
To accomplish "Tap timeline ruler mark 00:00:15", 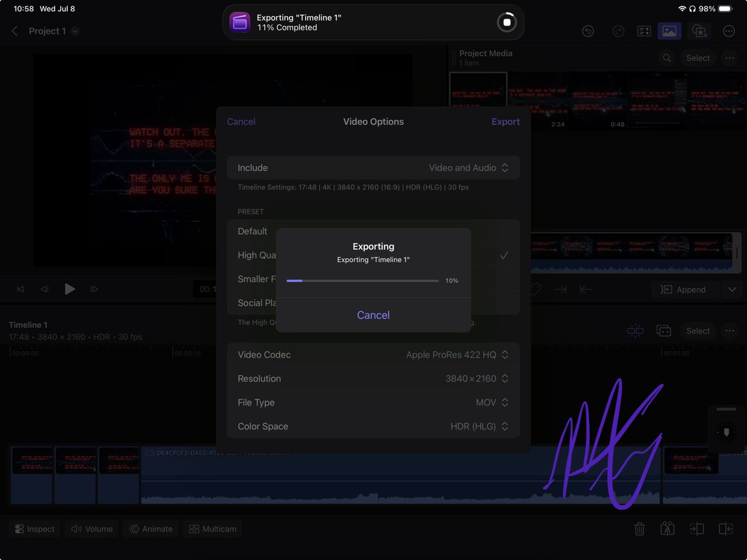I will (x=187, y=353).
